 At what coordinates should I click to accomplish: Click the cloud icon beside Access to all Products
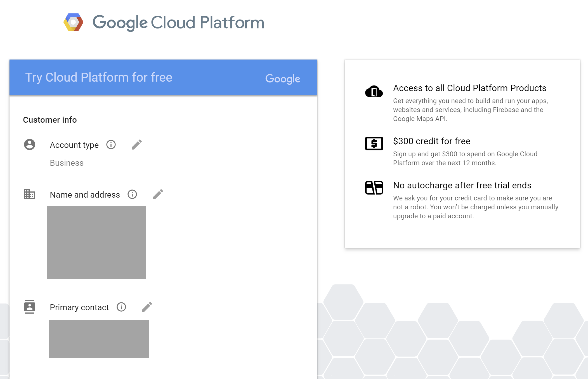pyautogui.click(x=374, y=91)
